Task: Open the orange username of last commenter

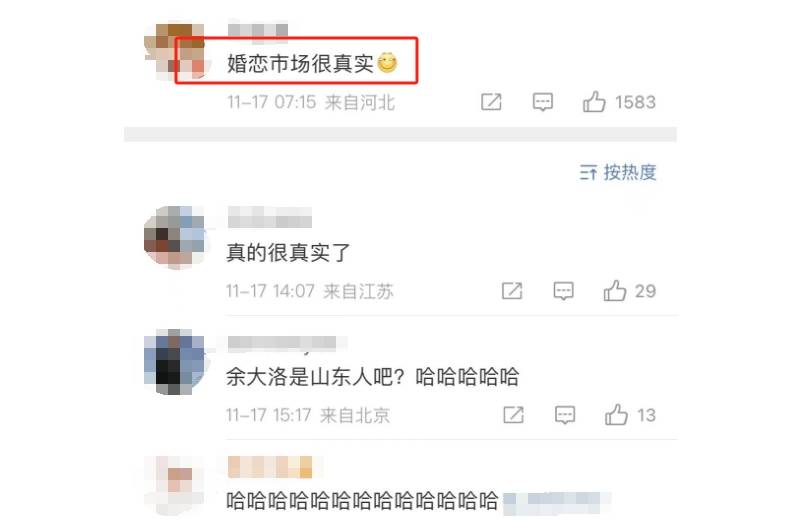Action: [270, 467]
